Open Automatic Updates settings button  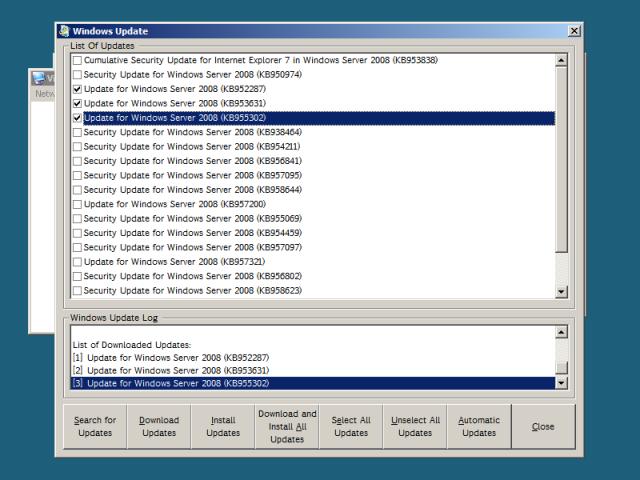pyautogui.click(x=479, y=427)
